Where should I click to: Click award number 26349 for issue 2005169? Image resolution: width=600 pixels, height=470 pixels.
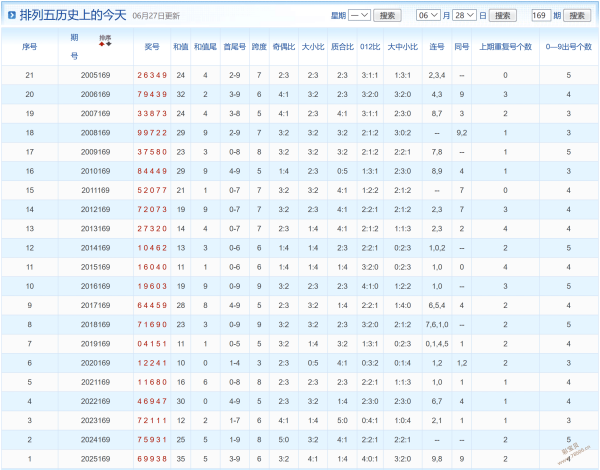point(152,75)
